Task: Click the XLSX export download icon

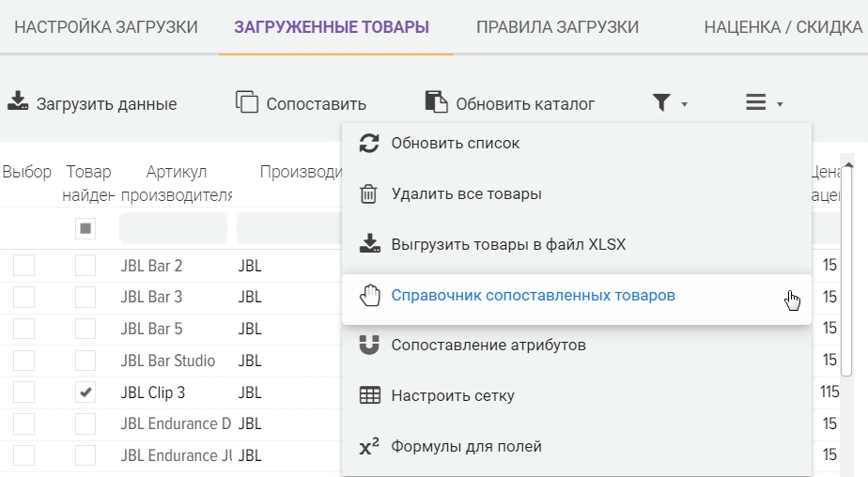Action: pos(370,245)
